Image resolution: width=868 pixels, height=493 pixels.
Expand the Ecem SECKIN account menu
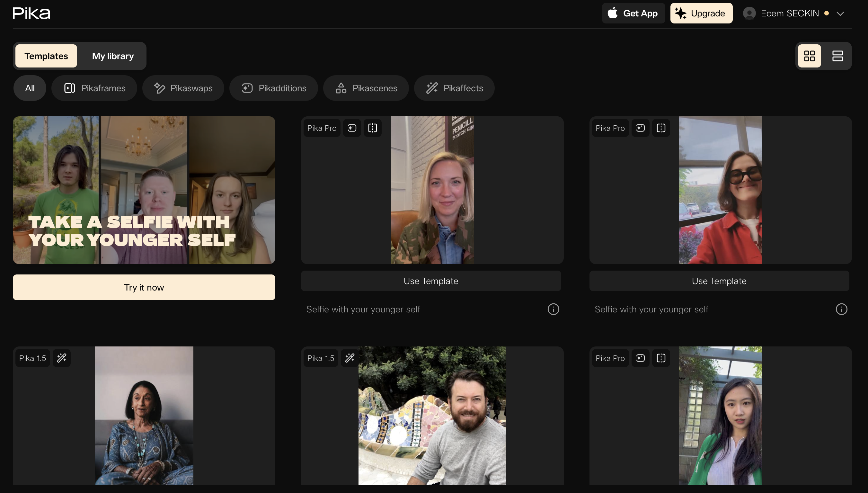pyautogui.click(x=840, y=13)
